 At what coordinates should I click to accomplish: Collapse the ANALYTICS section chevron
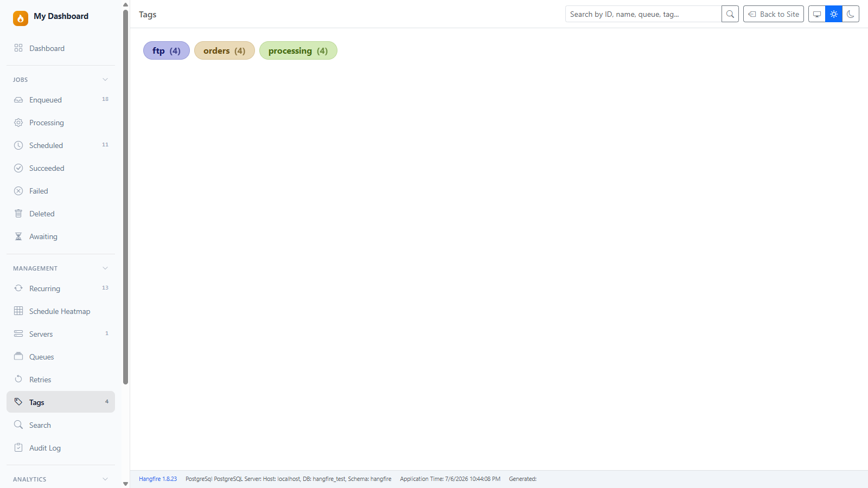point(105,479)
